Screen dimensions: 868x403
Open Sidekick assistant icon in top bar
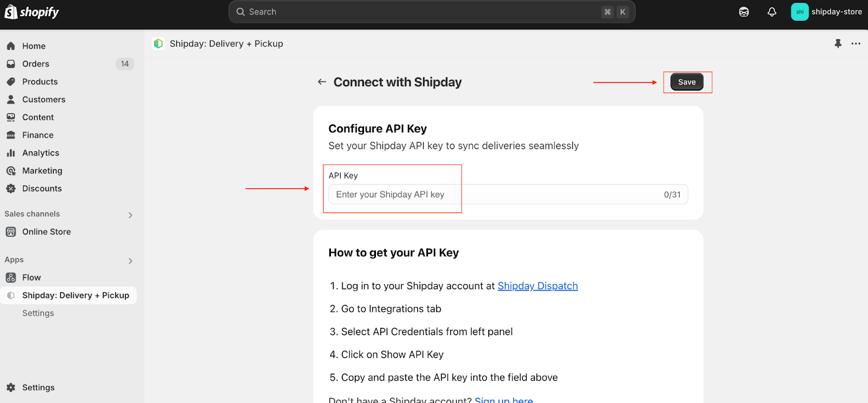[x=744, y=12]
